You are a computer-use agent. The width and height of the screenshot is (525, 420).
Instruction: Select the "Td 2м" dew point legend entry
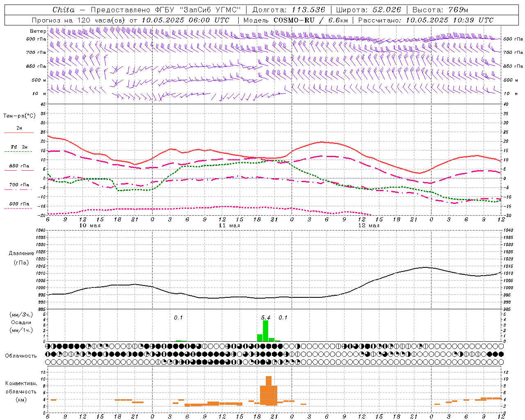pyautogui.click(x=19, y=147)
